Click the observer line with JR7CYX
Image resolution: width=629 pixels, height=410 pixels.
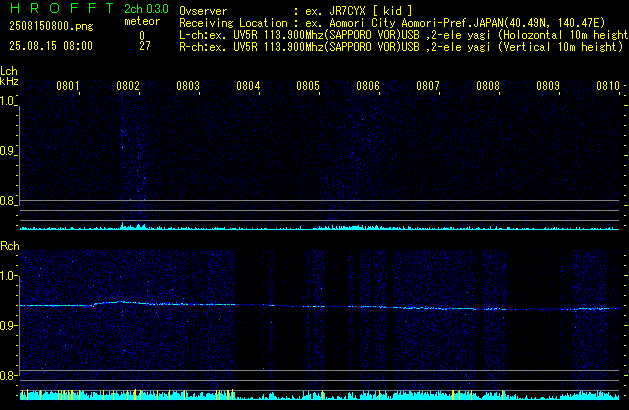point(296,11)
